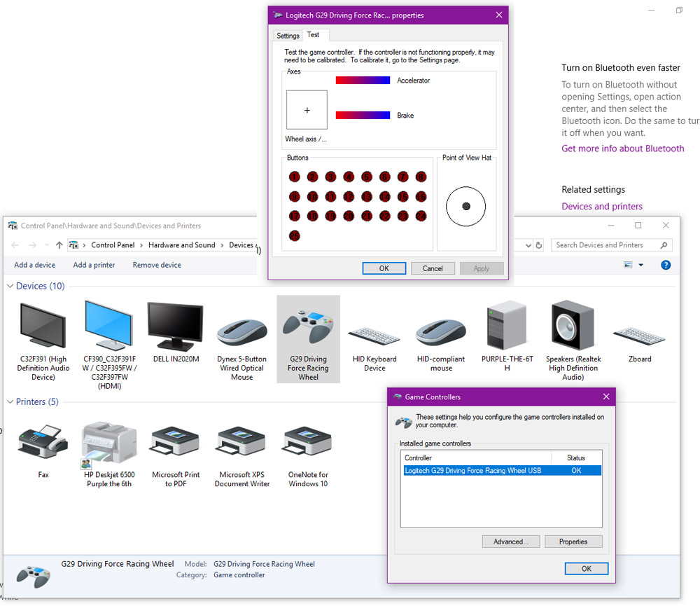Open the view options dropdown arrow

tap(641, 265)
